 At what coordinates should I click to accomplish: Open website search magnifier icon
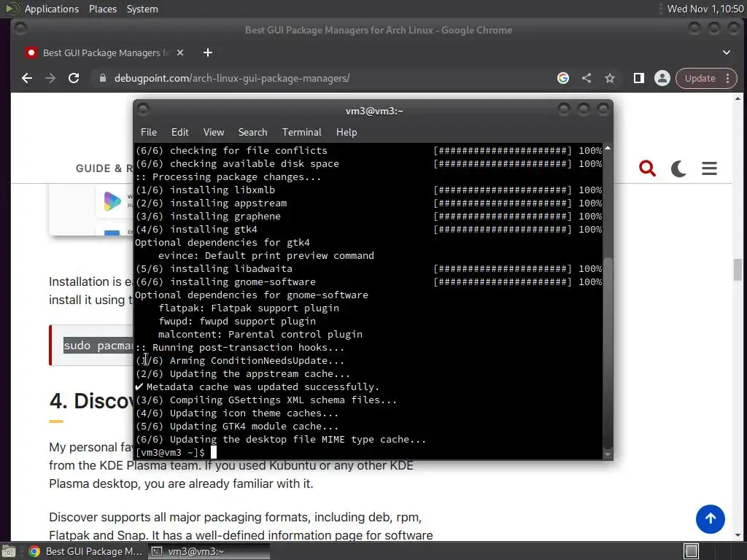click(647, 168)
